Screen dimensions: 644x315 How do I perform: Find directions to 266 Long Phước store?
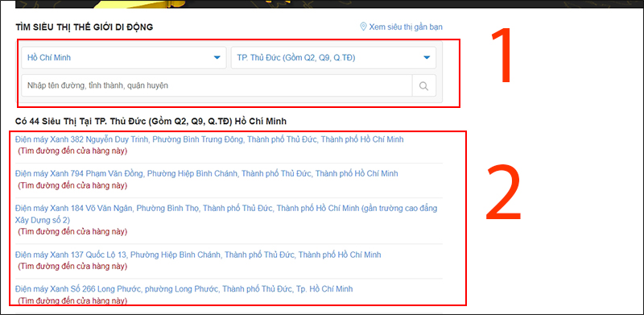point(72,300)
